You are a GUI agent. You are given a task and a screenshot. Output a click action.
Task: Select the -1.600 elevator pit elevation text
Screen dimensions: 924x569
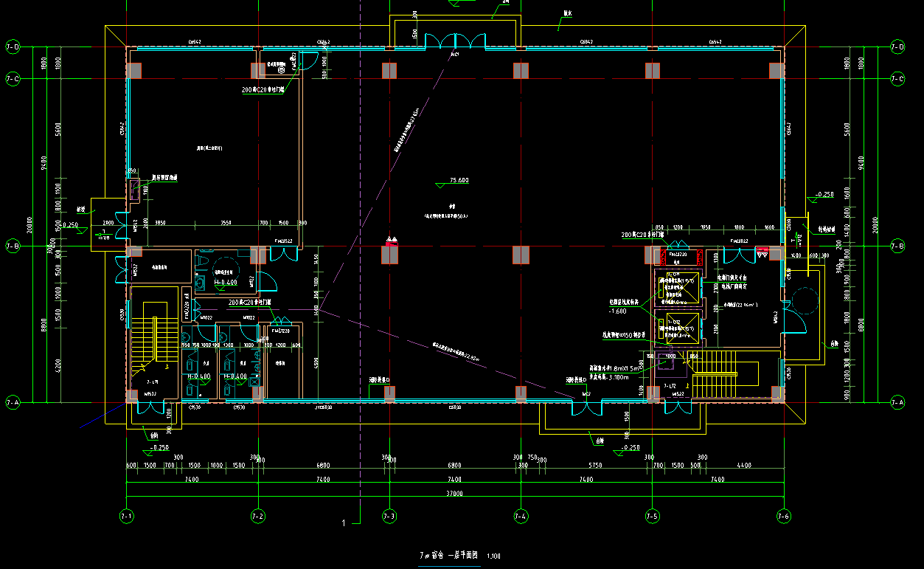(x=617, y=311)
